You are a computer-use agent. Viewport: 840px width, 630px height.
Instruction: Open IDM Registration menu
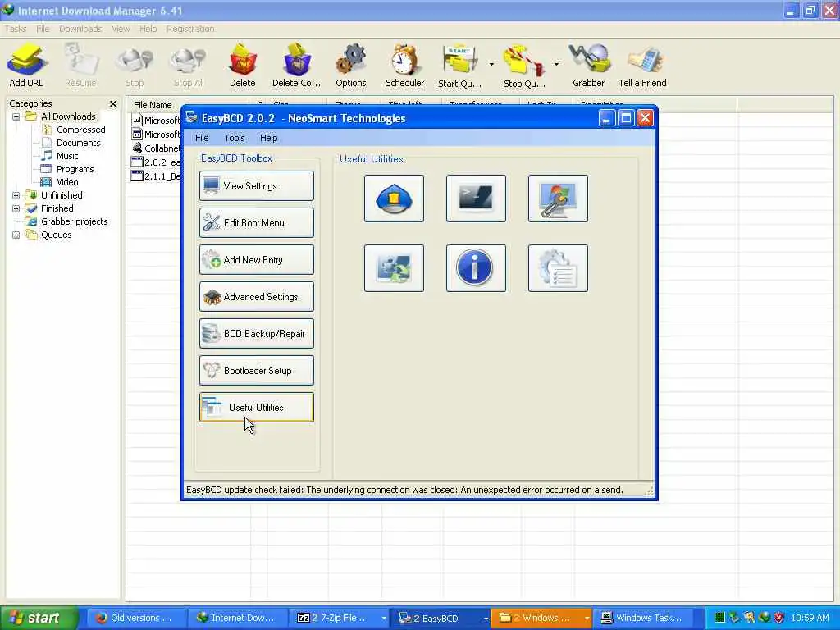[x=190, y=29]
